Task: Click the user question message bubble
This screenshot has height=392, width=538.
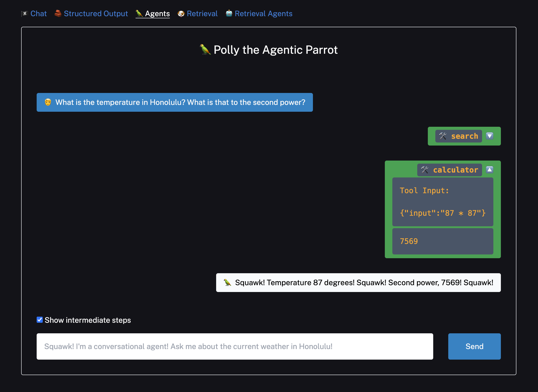Action: tap(175, 102)
